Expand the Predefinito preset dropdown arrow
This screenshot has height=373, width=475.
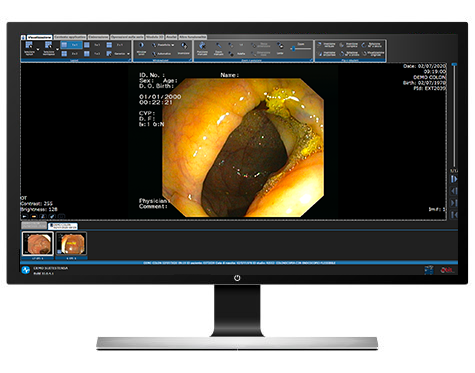click(x=173, y=45)
